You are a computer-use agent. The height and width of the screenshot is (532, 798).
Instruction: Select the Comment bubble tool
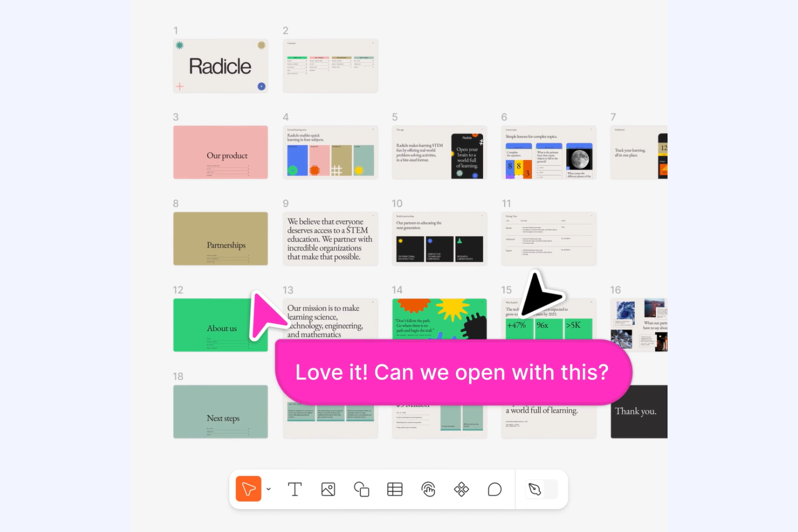click(x=494, y=489)
